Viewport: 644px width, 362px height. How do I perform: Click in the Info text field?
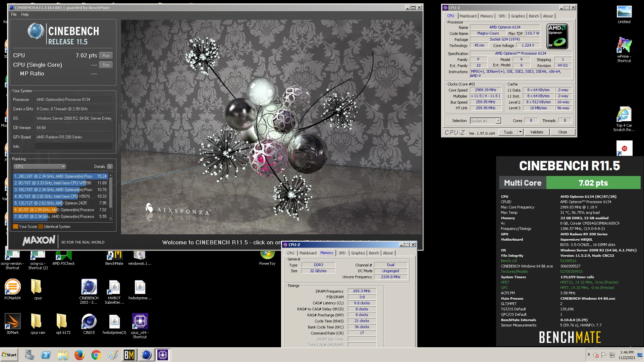coord(74,146)
